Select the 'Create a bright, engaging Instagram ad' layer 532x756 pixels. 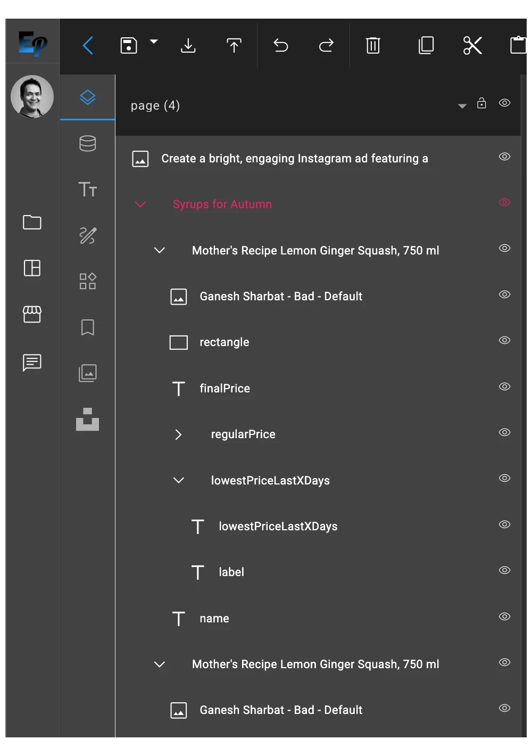click(295, 159)
